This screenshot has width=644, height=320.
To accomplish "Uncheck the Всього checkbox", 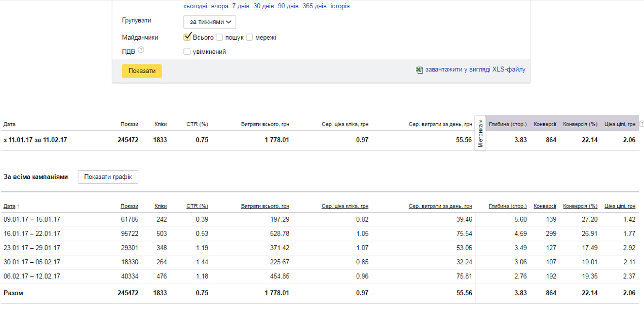I will [x=187, y=37].
